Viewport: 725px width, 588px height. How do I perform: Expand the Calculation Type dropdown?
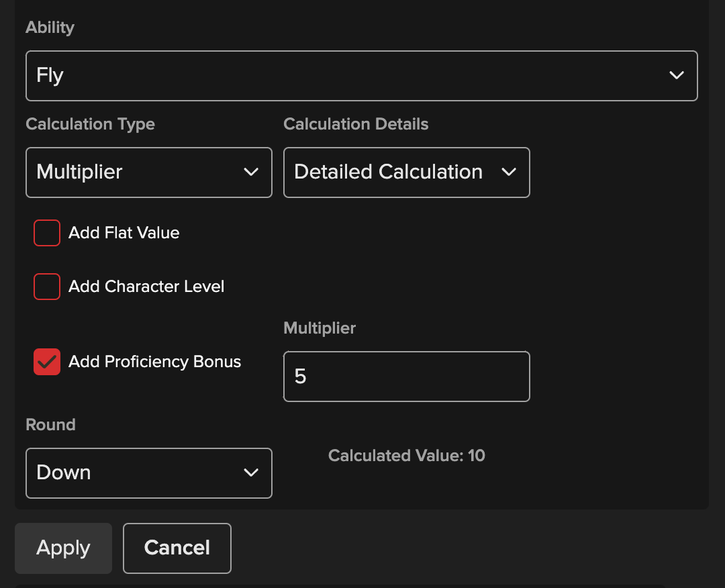148,173
